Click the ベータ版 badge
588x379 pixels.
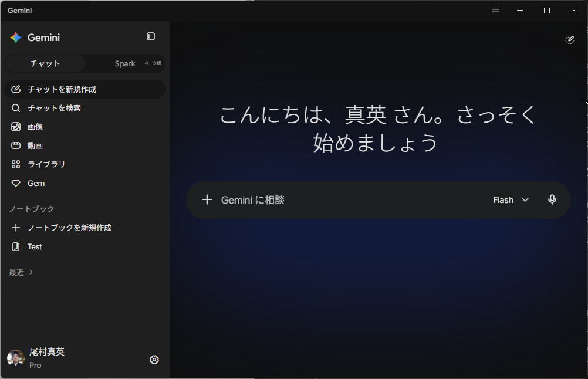click(x=153, y=63)
